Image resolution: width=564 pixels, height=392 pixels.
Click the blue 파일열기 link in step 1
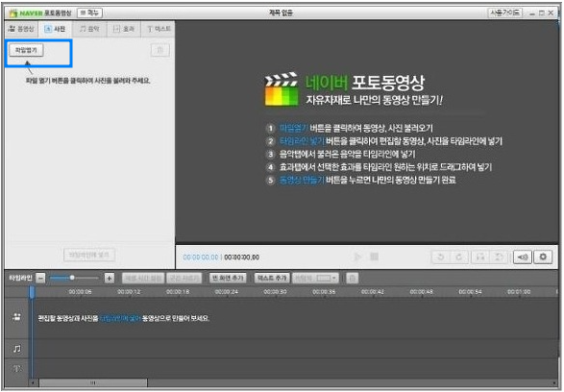click(x=293, y=128)
